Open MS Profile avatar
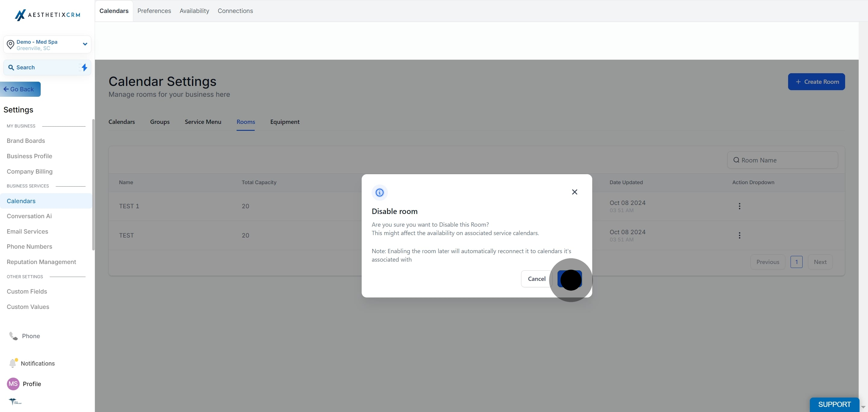Viewport: 868px width, 412px height. 13,384
